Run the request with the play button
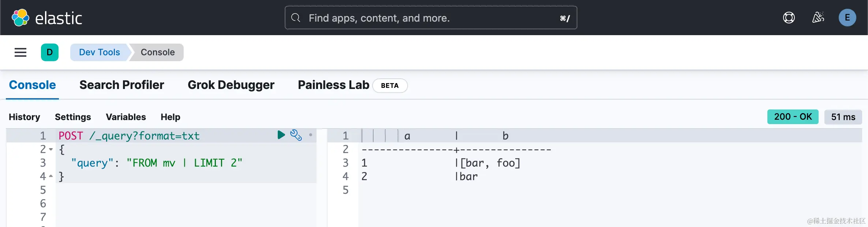 pyautogui.click(x=281, y=135)
